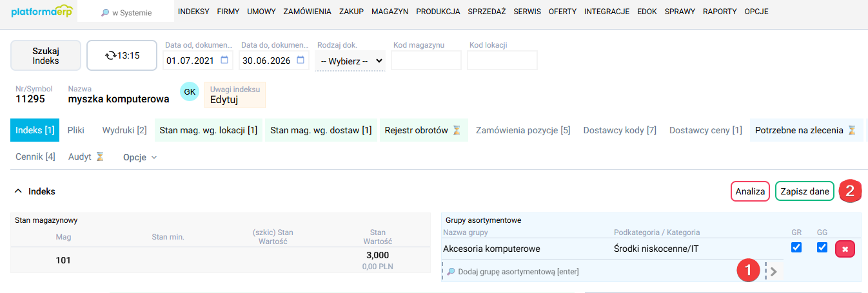
Task: Select the Indeks [1] tab
Action: click(x=35, y=130)
